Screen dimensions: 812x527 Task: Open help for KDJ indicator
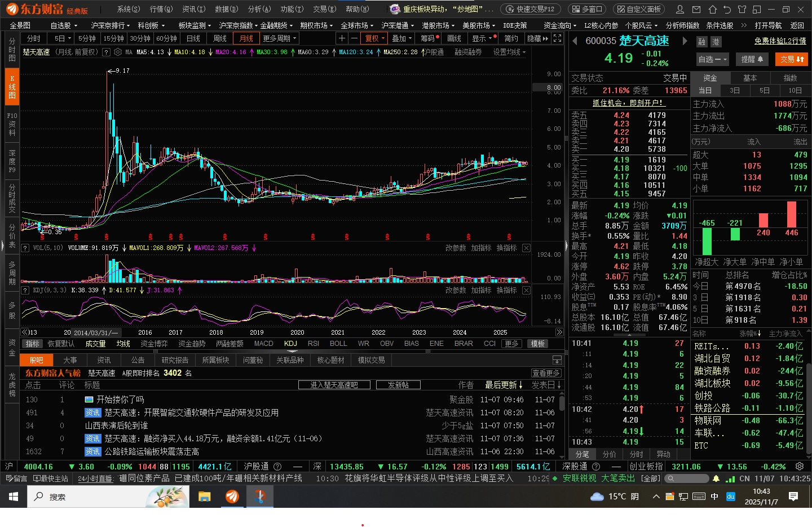[25, 290]
